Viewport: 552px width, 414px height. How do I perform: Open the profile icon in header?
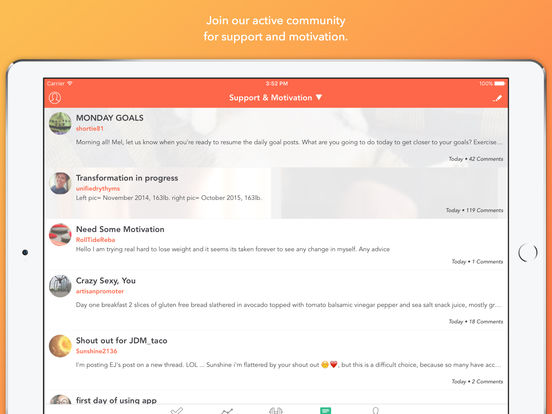(55, 98)
